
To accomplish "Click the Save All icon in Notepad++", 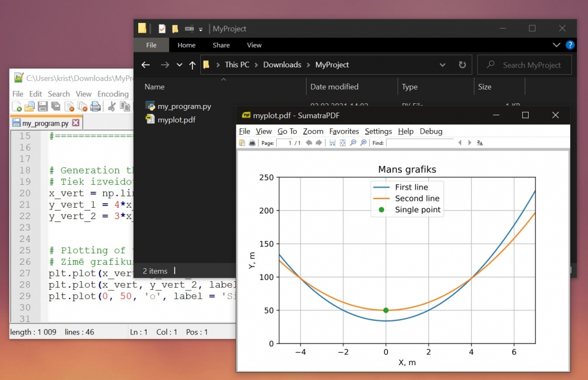I will coord(56,107).
